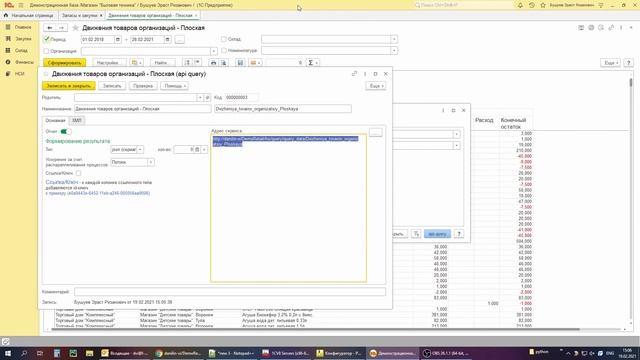Open the 1C main menu hamburger icon
This screenshot has height=360, width=640.
point(21,5)
